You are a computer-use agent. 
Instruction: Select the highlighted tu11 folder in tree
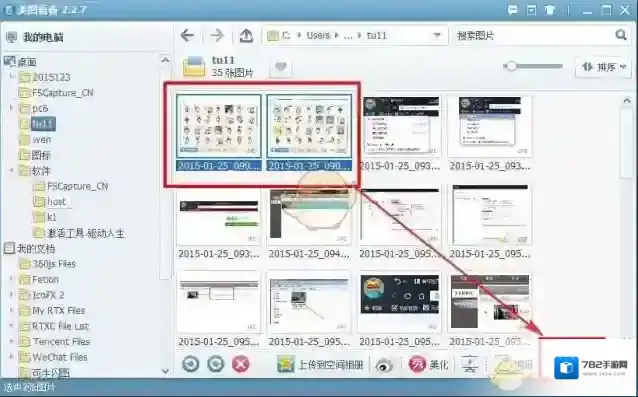[43, 124]
